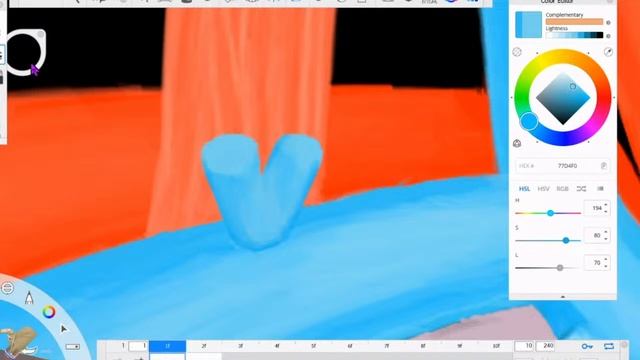The width and height of the screenshot is (640, 360).
Task: Click the randomize shuffle color icon
Action: [581, 189]
